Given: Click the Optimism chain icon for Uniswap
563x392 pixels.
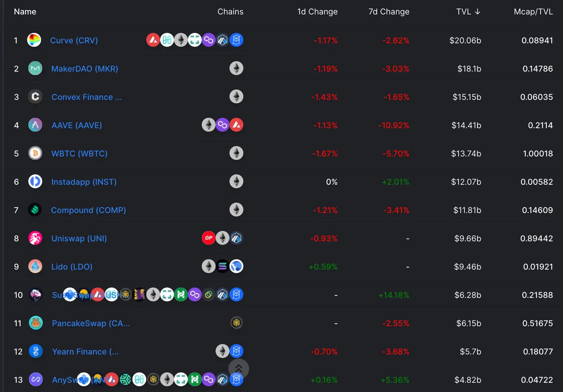Looking at the screenshot, I should tap(208, 238).
